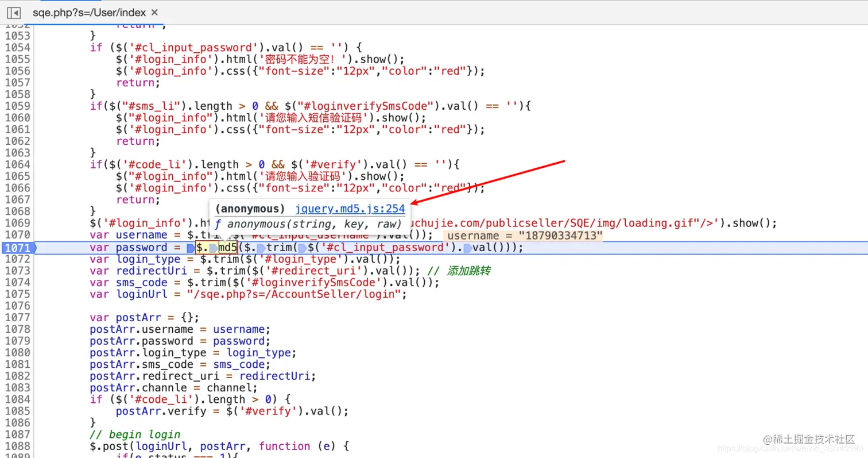Click inline breakpoint marker before trim on line 1071
868x458 pixels.
pos(261,248)
